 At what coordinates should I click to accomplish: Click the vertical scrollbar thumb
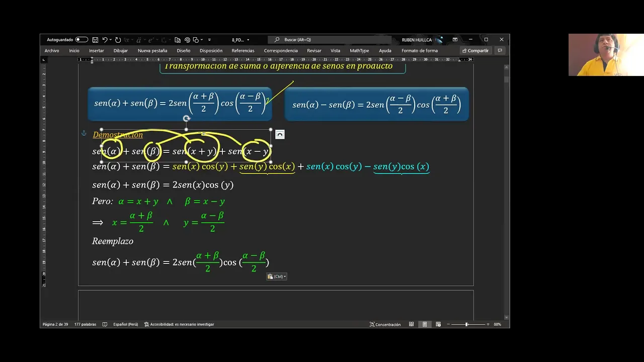click(x=507, y=79)
